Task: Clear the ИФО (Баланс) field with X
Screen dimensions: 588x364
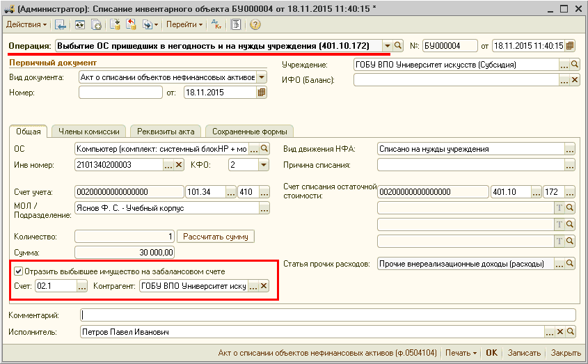Action: pos(575,80)
